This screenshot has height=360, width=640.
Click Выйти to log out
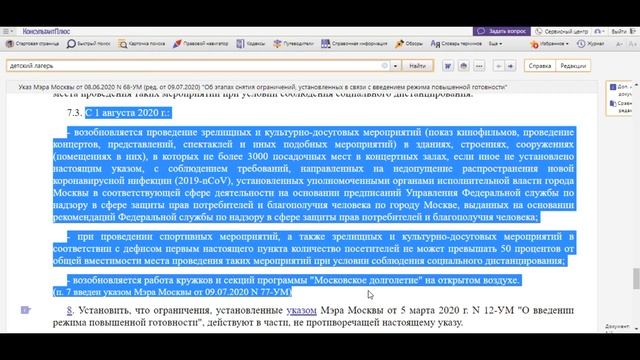click(x=623, y=31)
